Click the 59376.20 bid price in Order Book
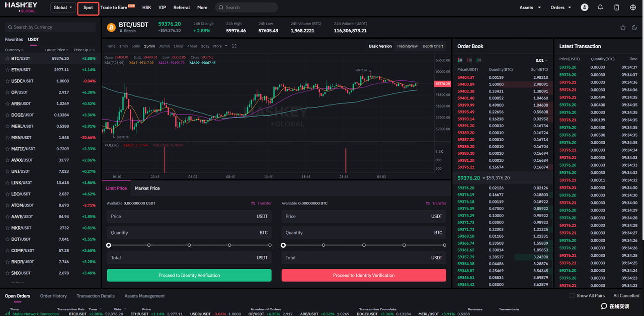 466,188
